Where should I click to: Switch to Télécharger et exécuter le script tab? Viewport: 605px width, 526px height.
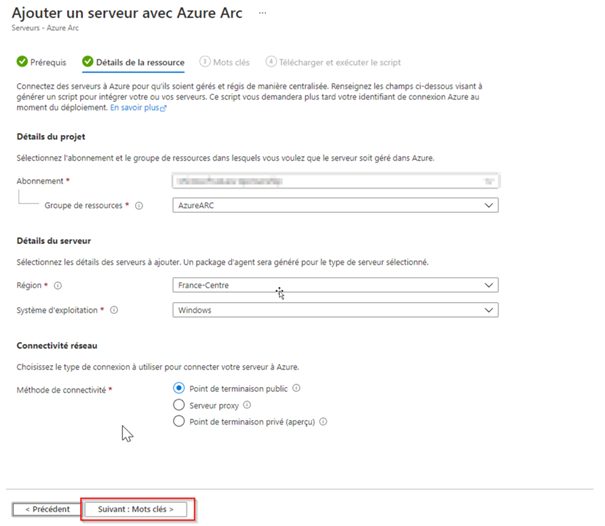(x=333, y=62)
